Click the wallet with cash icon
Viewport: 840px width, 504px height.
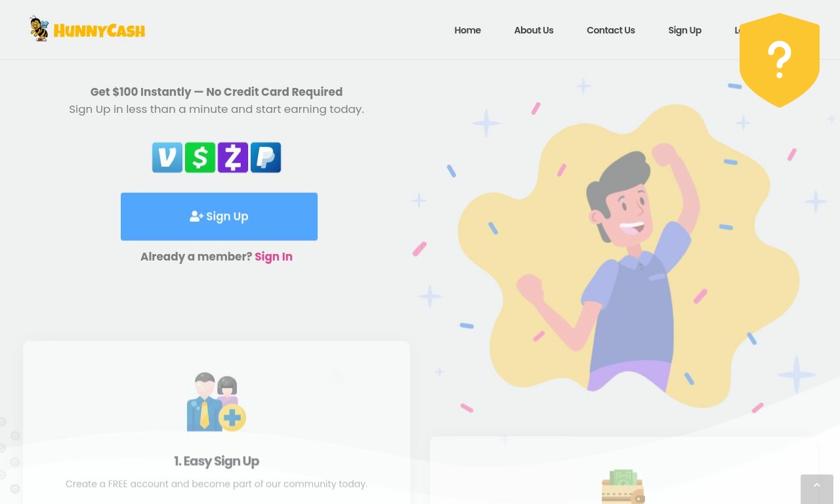tap(623, 486)
